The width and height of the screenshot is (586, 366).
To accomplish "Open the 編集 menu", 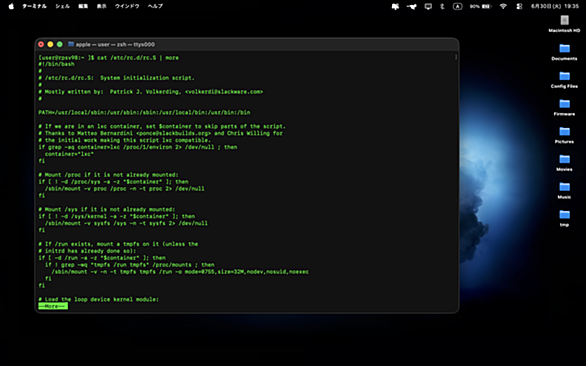I will click(83, 6).
